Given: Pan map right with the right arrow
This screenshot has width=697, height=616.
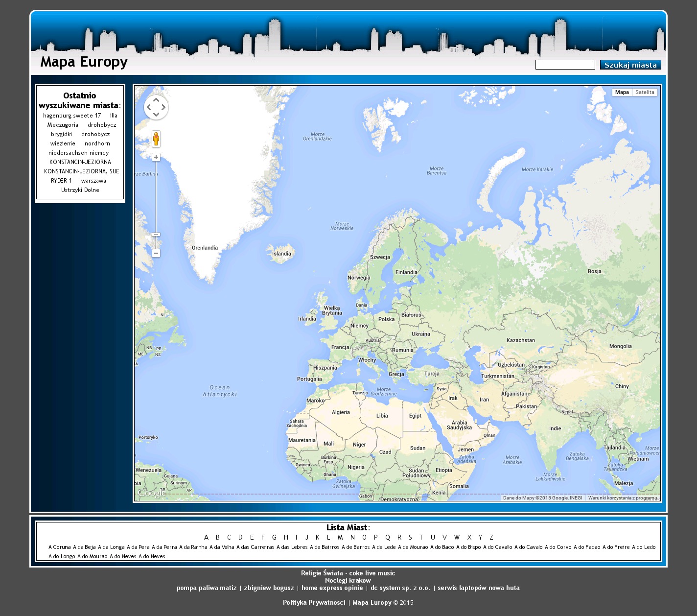Looking at the screenshot, I should pos(163,107).
